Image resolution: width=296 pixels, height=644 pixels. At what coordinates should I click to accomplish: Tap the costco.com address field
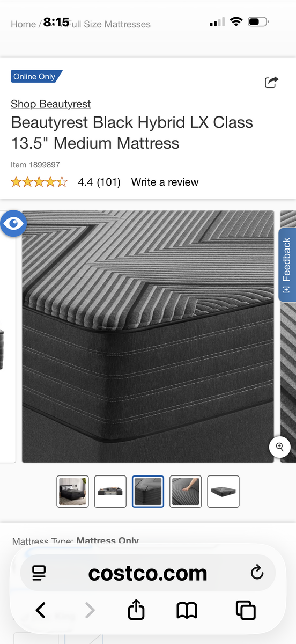(x=147, y=573)
